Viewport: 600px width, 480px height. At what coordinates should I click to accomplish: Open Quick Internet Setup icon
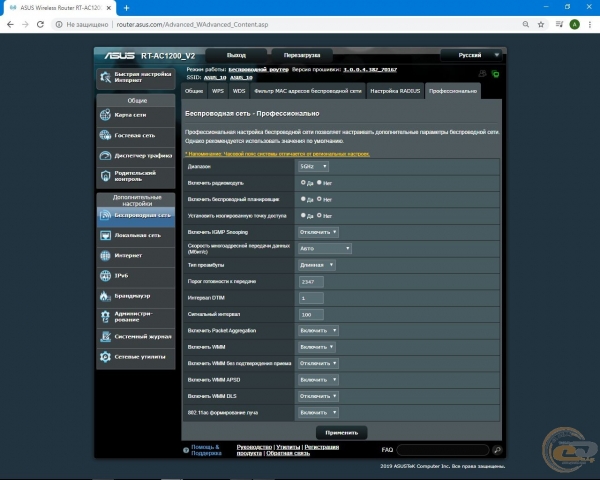click(105, 77)
